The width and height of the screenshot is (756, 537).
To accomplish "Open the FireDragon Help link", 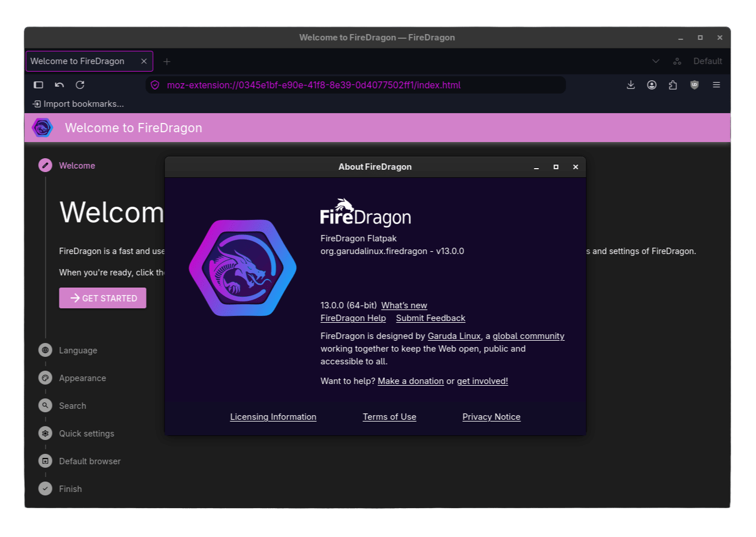I will click(353, 318).
